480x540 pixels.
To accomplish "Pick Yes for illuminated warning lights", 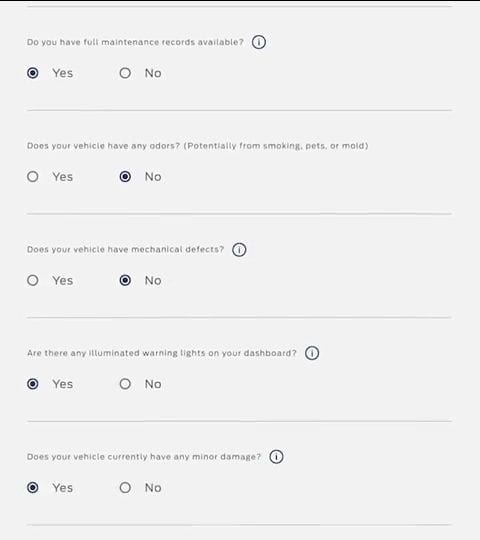I will [33, 384].
